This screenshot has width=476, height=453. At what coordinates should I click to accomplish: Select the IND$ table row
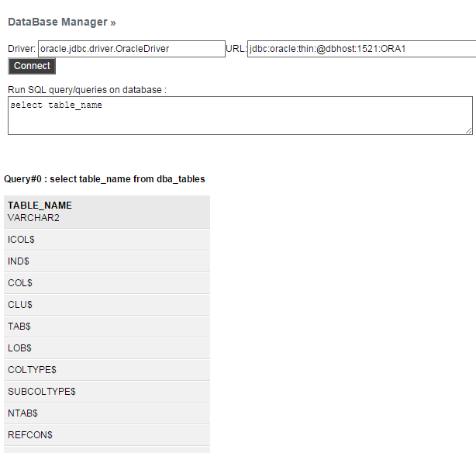[107, 261]
